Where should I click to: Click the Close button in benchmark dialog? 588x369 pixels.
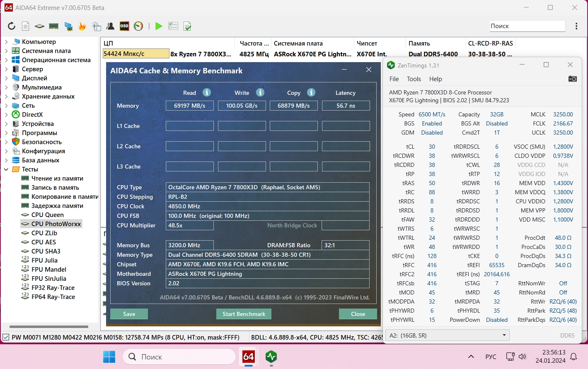[358, 314]
